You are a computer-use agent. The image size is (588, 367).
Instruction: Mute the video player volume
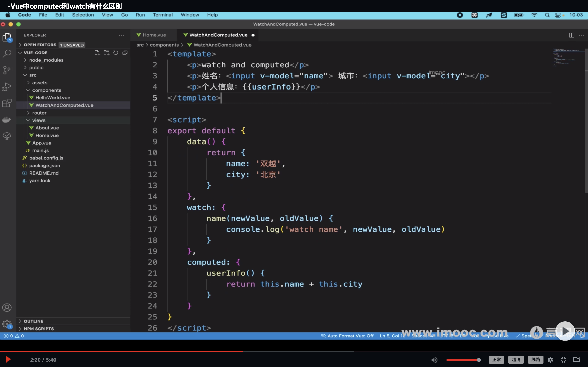434,360
